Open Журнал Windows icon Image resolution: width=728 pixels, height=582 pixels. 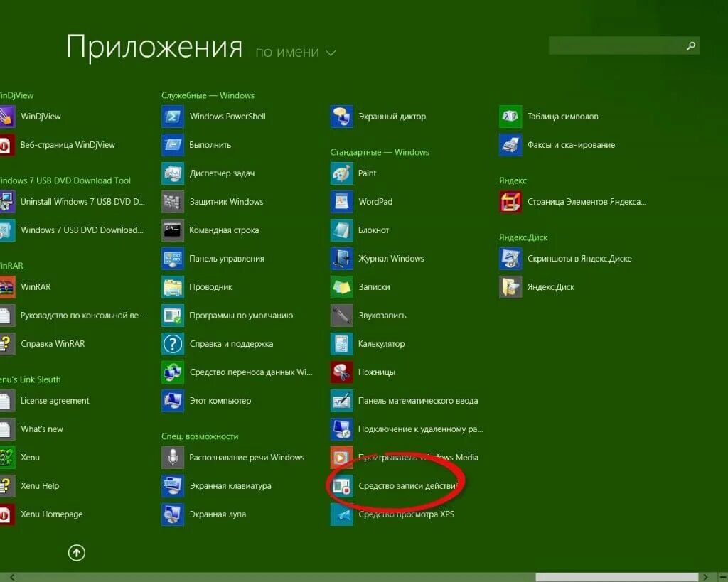click(x=342, y=259)
